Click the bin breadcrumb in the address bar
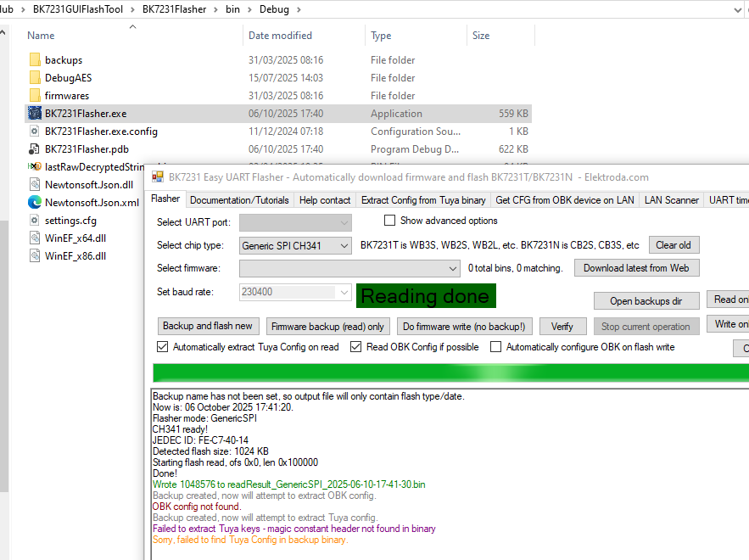 point(232,9)
